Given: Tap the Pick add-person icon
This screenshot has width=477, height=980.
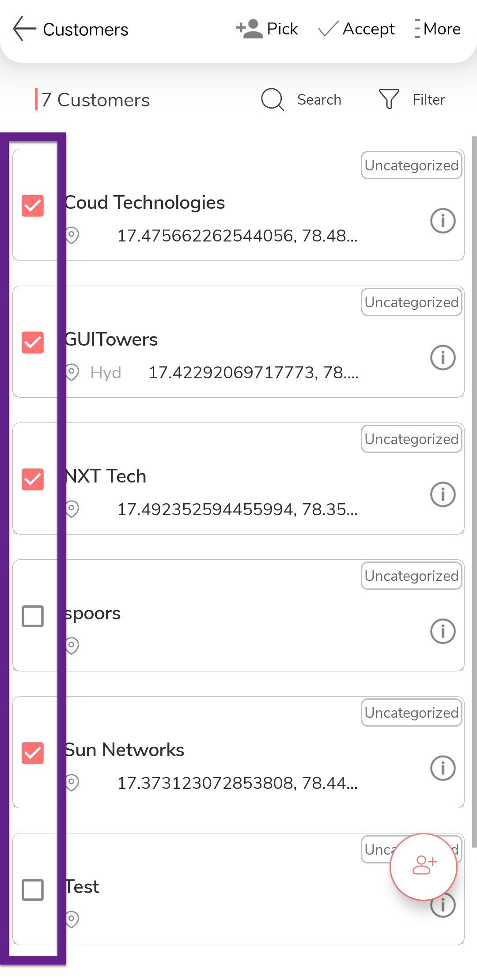Looking at the screenshot, I should pyautogui.click(x=250, y=29).
